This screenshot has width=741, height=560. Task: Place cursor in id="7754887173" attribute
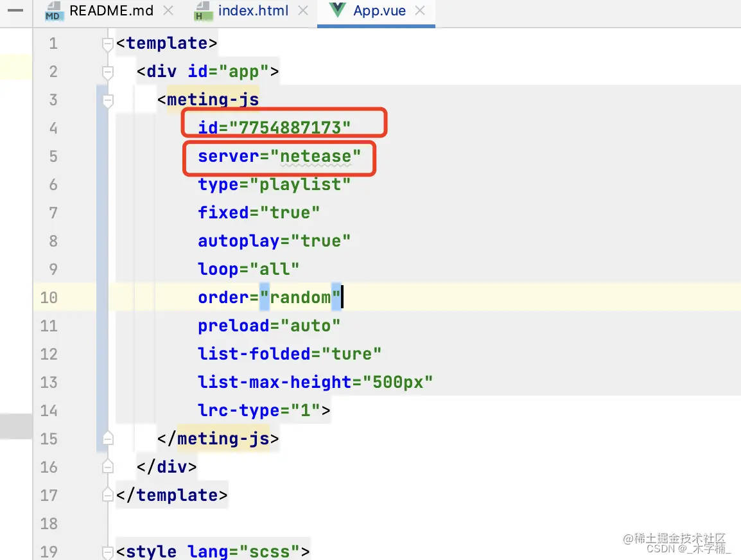(274, 128)
